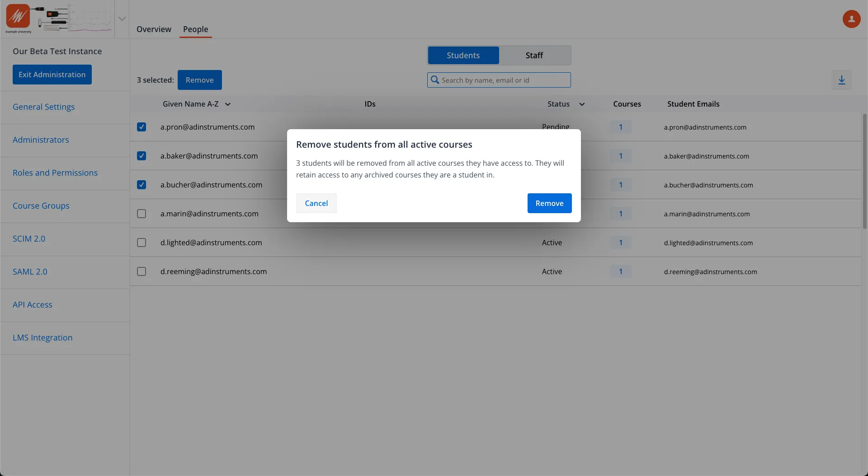Open SCIM 2.0 settings
Screen dimensions: 868x476
[29, 239]
